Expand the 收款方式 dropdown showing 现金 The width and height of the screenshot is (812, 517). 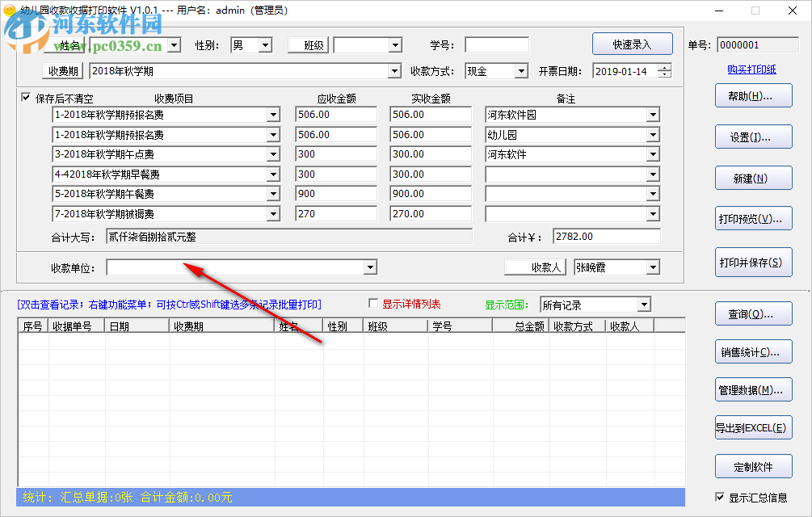[x=521, y=71]
